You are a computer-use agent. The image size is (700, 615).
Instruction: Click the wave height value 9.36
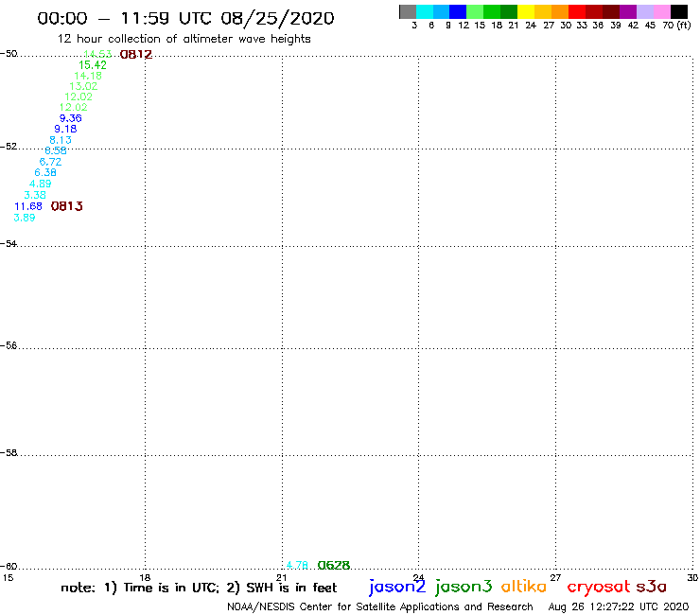pos(71,118)
